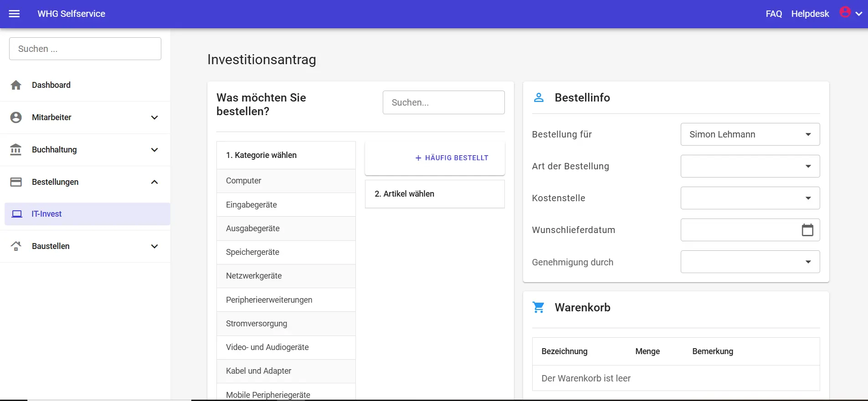Select the Eingabegeräte category

286,205
